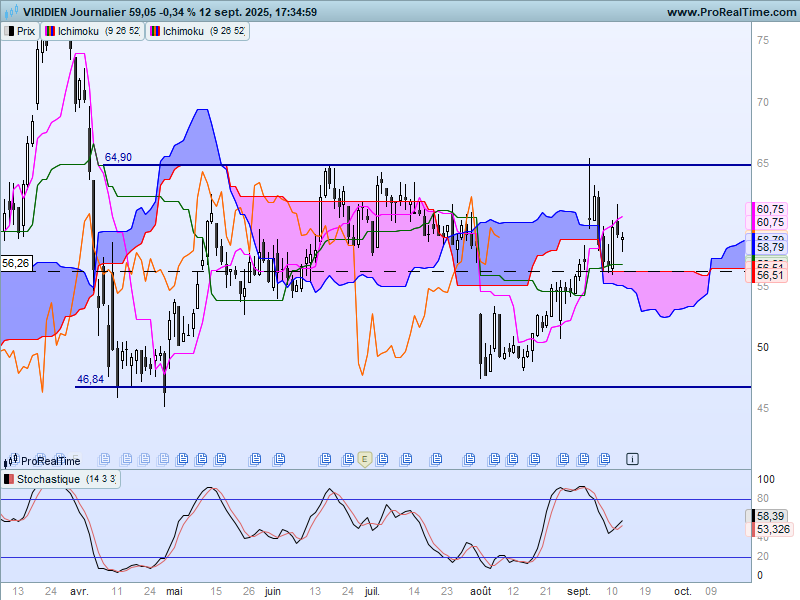
Task: Select the 64,90 resistance line label
Action: coord(118,157)
